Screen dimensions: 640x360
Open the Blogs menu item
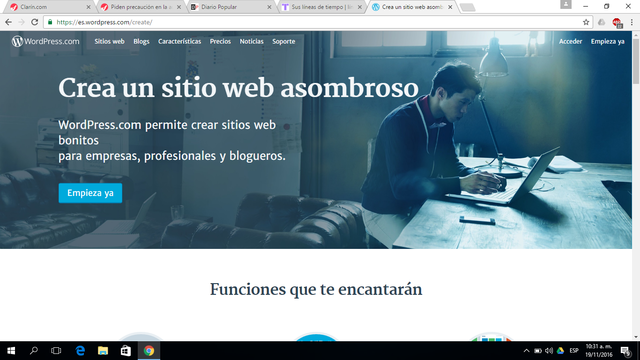[141, 41]
